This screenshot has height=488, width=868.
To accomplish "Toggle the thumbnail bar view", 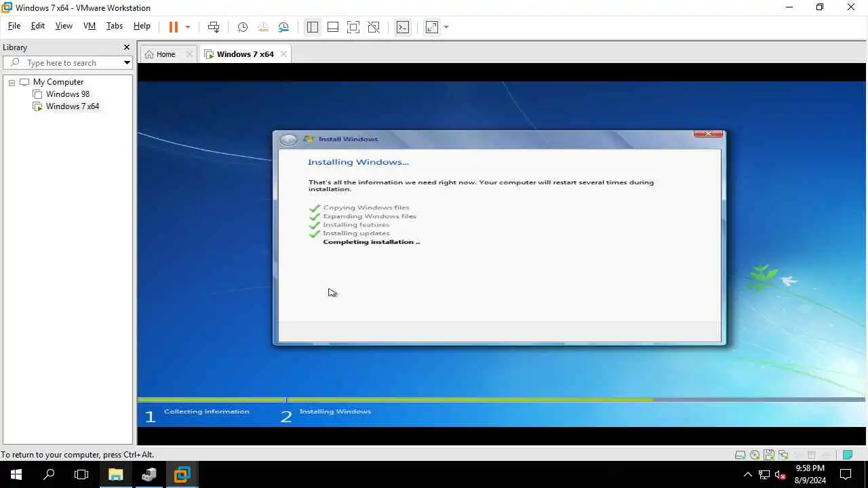I will (x=333, y=27).
